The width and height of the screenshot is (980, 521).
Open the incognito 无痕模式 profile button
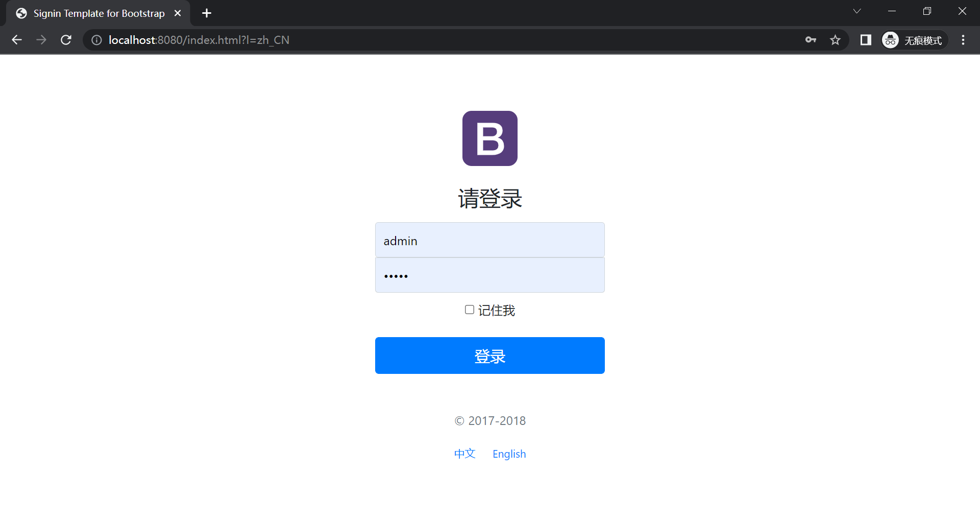click(x=914, y=40)
